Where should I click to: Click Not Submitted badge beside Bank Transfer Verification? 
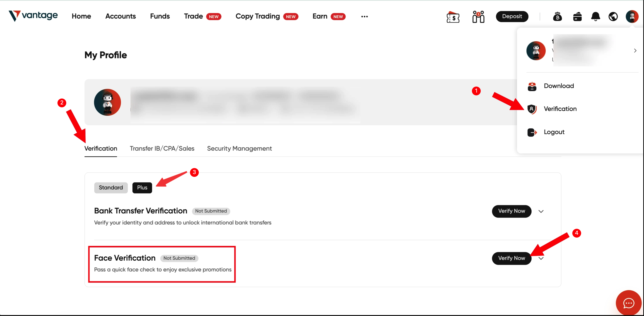[x=211, y=211]
